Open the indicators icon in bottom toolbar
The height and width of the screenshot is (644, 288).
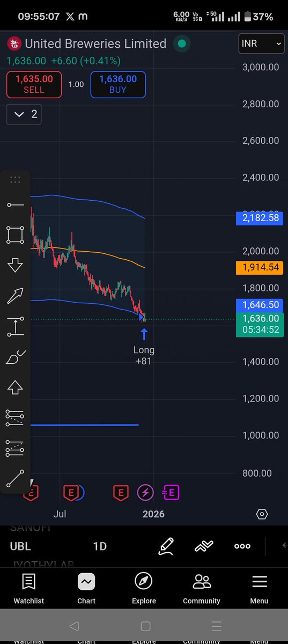click(203, 546)
